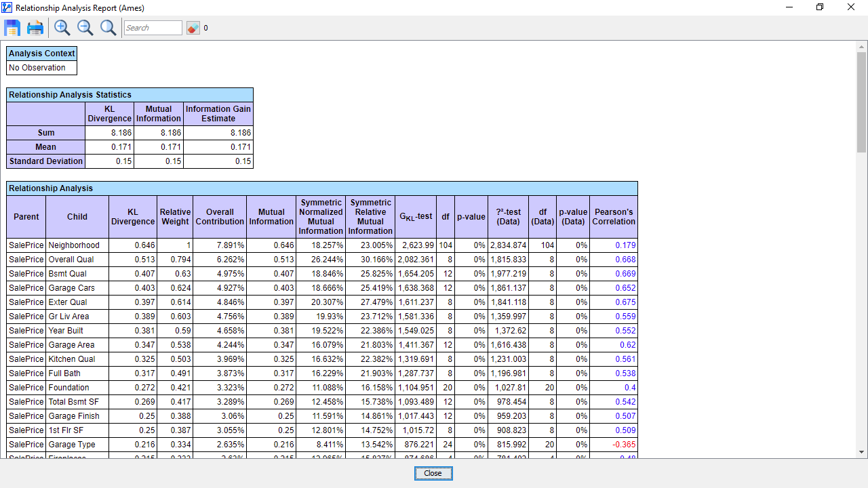
Task: Print the relationship analysis report
Action: coord(35,28)
